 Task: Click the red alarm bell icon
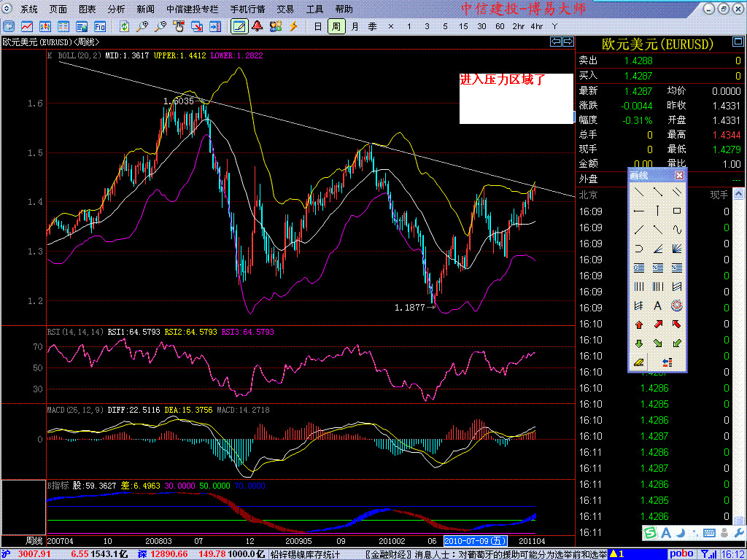tap(258, 26)
